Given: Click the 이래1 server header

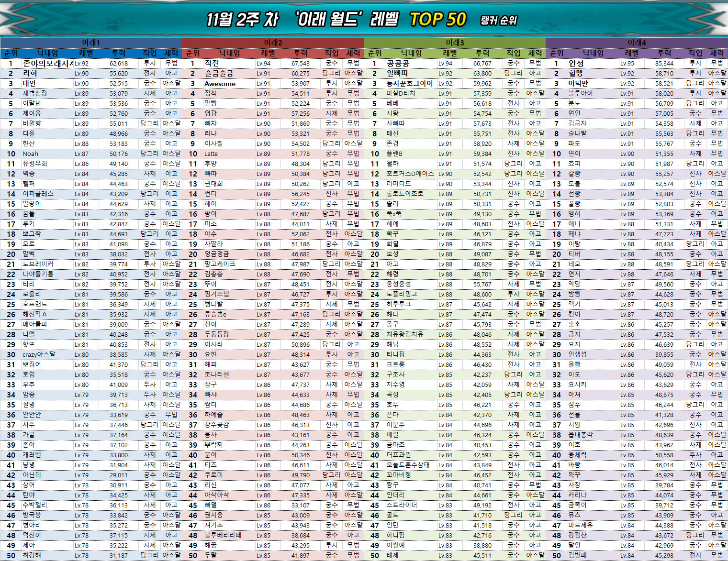Looking at the screenshot, I should 90,43.
